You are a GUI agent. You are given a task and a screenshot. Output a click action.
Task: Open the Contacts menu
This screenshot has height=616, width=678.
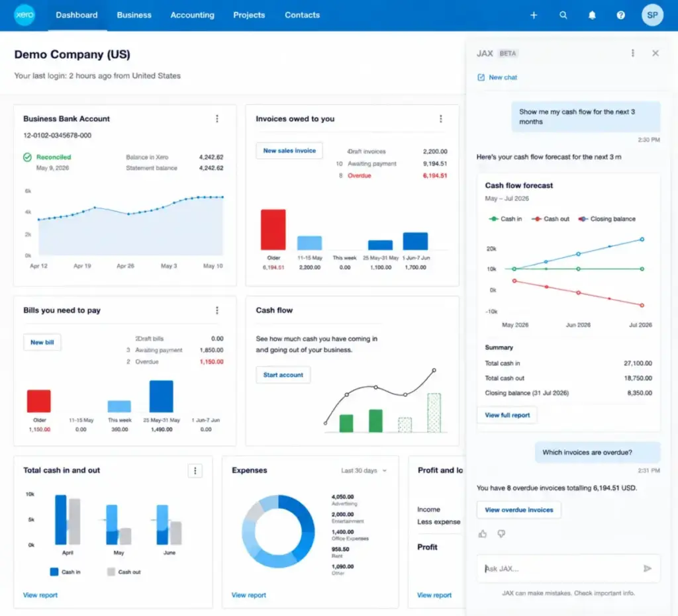coord(302,15)
